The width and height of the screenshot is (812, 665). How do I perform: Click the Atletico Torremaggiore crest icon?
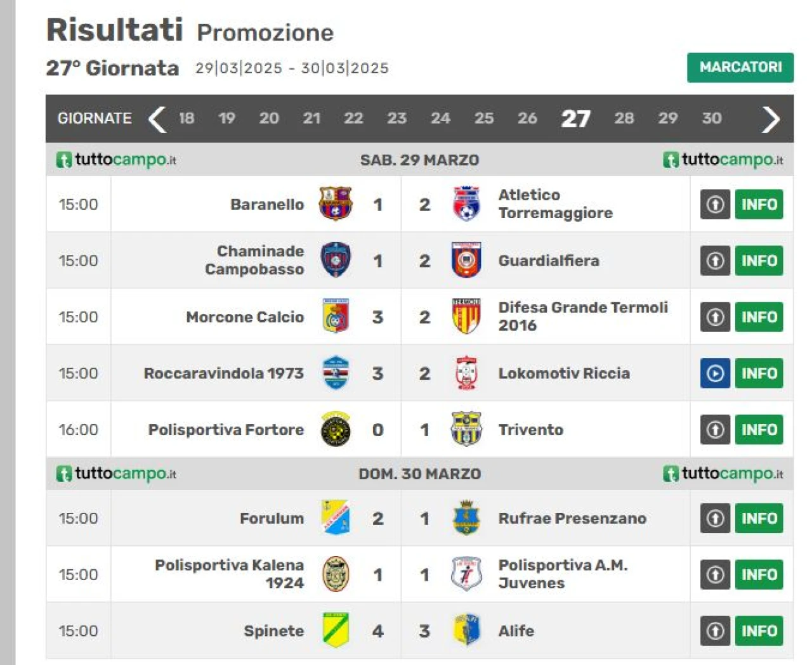tap(466, 203)
